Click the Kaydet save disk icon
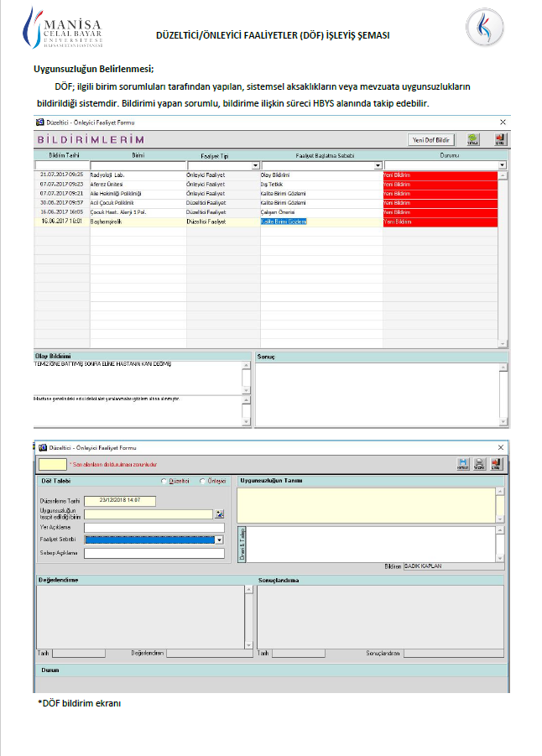 click(x=462, y=463)
